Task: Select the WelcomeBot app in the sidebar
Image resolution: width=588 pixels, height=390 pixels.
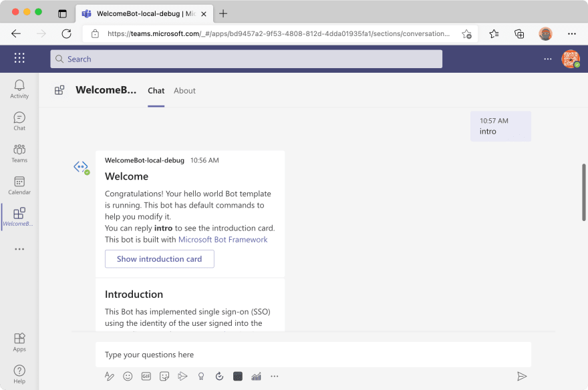Action: coord(19,217)
